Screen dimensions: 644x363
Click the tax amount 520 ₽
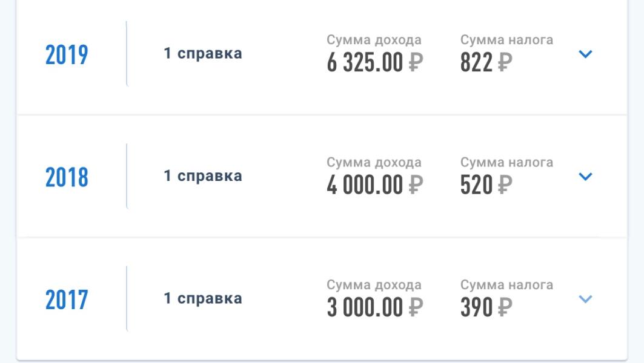[486, 185]
